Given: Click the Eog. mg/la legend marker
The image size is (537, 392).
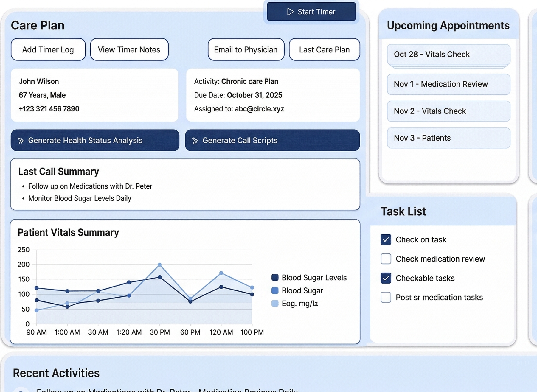Looking at the screenshot, I should 274,303.
